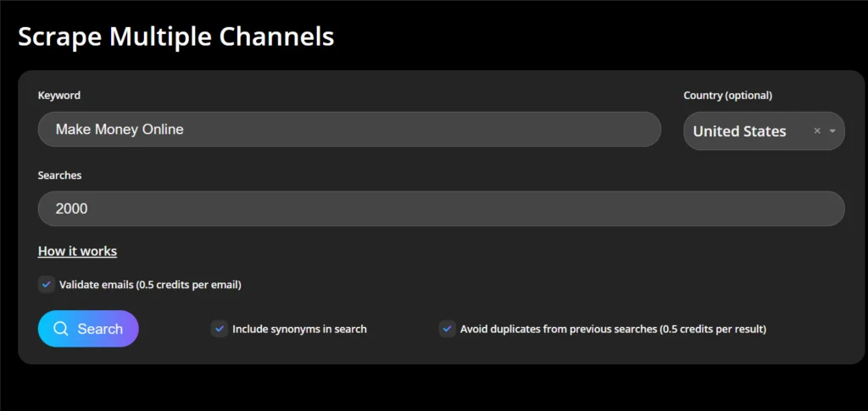868x411 pixels.
Task: Uncheck Avoid duplicates from previous searches
Action: pos(447,329)
